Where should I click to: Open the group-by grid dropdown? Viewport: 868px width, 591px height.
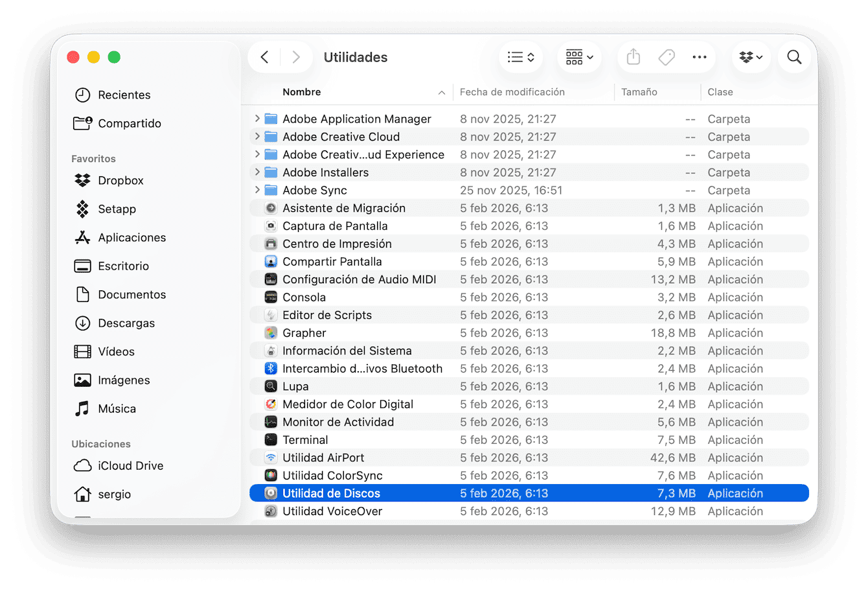pyautogui.click(x=579, y=57)
